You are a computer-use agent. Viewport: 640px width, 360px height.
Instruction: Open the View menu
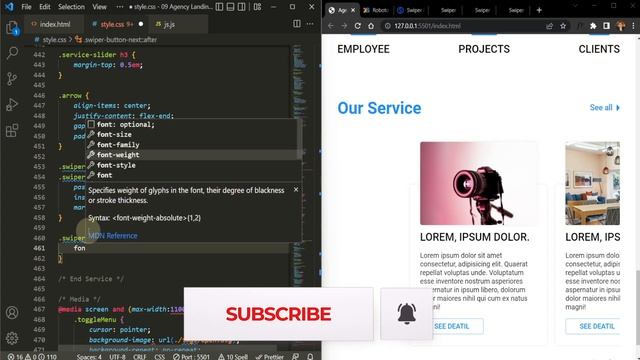pyautogui.click(x=99, y=7)
